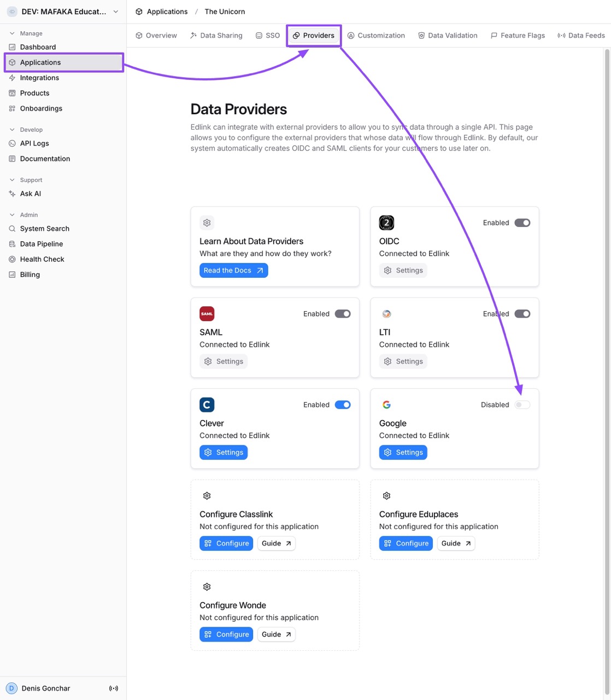
Task: Collapse the Develop sidebar section
Action: (12, 130)
